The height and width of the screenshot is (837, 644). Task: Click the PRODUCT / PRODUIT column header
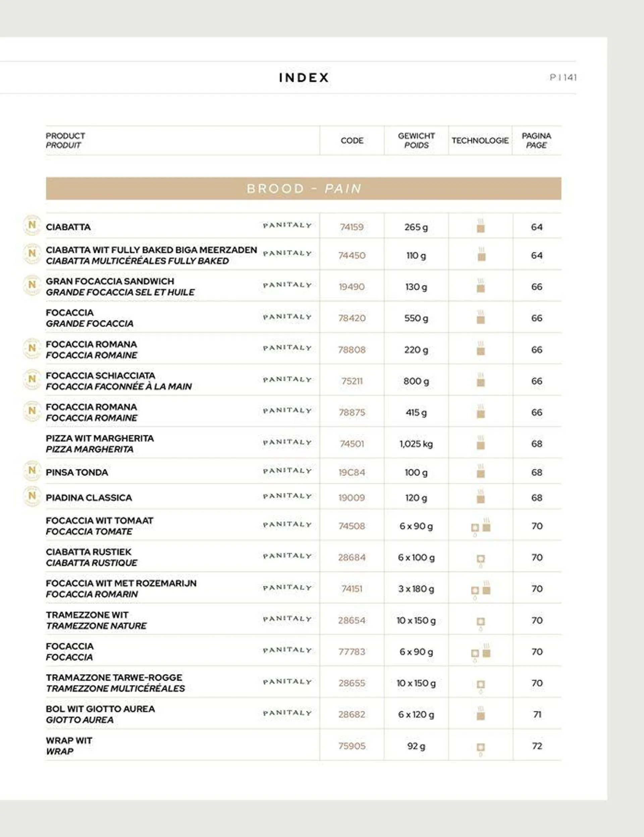pos(65,140)
